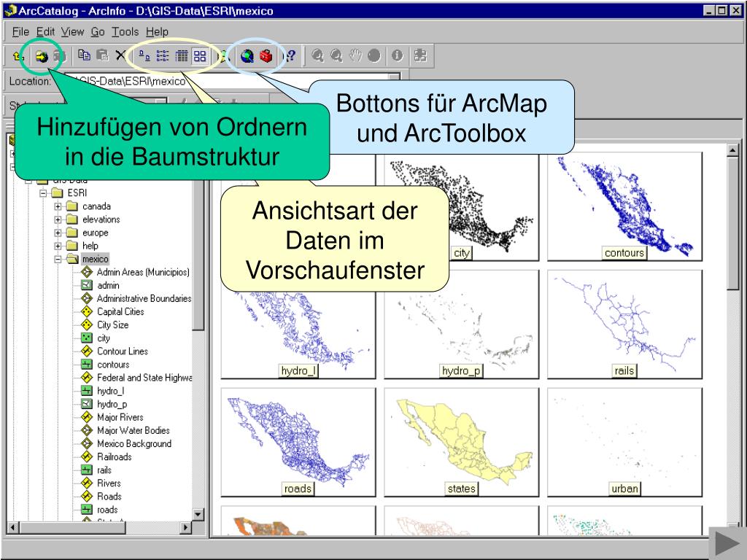Click the Delete X icon
This screenshot has height=560, width=747.
coord(120,55)
